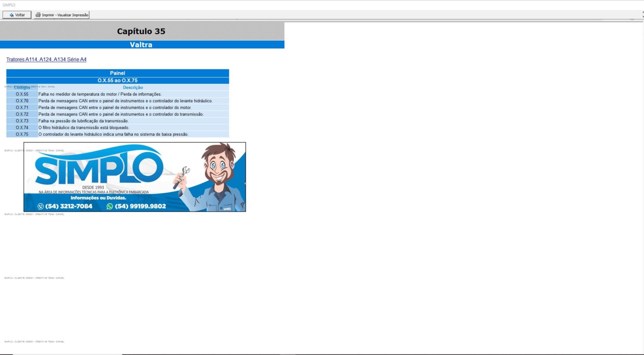Click the Capítulo 35 heading
The image size is (644, 355).
[141, 31]
